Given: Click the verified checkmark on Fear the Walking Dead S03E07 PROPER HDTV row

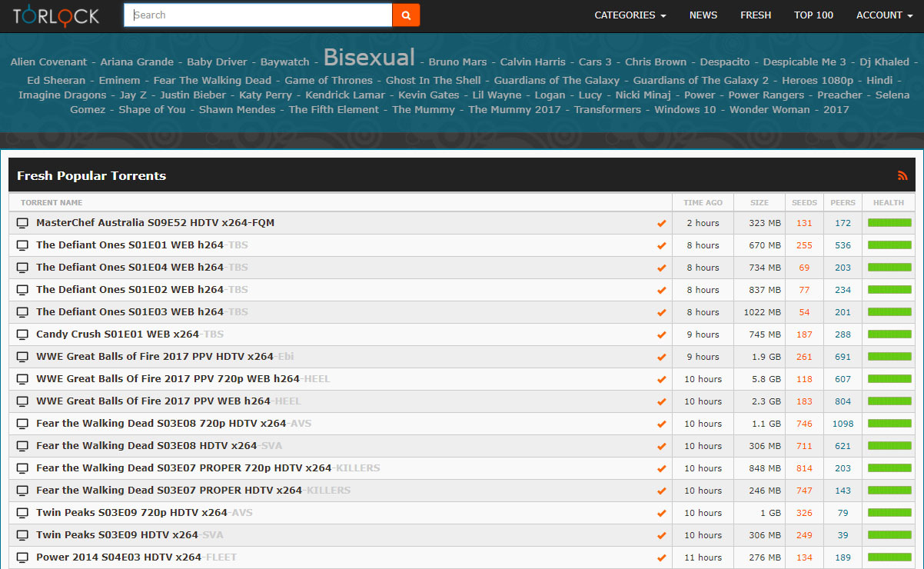Looking at the screenshot, I should tap(661, 491).
